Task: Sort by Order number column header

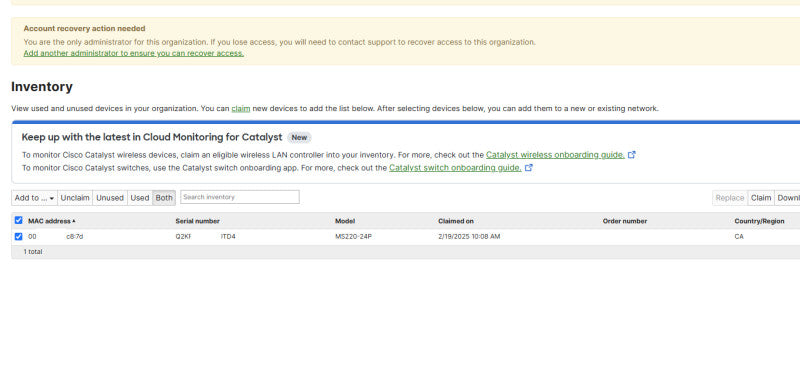Action: pos(624,221)
